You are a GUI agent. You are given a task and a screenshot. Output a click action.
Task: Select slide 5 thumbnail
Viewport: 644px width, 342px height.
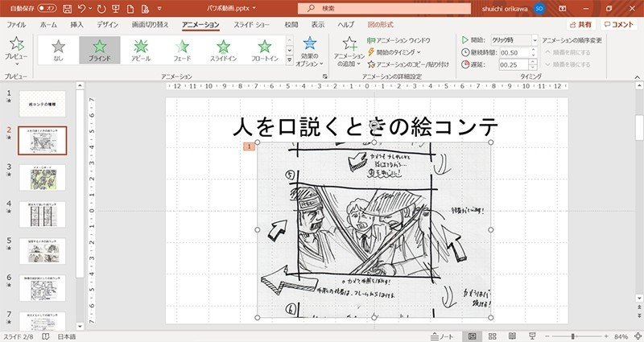43,251
